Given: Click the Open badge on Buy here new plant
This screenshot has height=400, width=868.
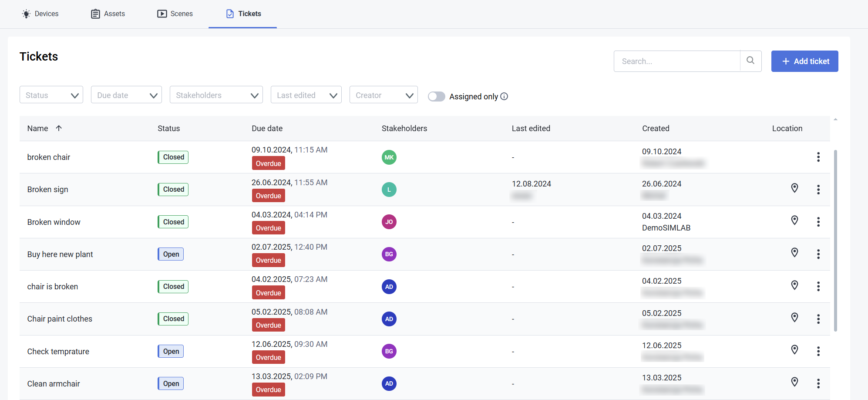Looking at the screenshot, I should coord(171,254).
